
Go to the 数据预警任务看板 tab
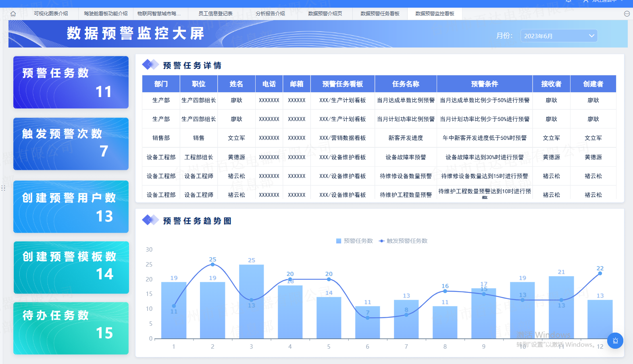pos(380,14)
